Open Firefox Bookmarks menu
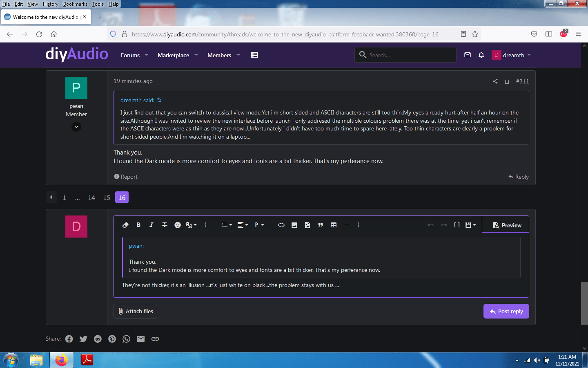588x368 pixels. click(75, 4)
